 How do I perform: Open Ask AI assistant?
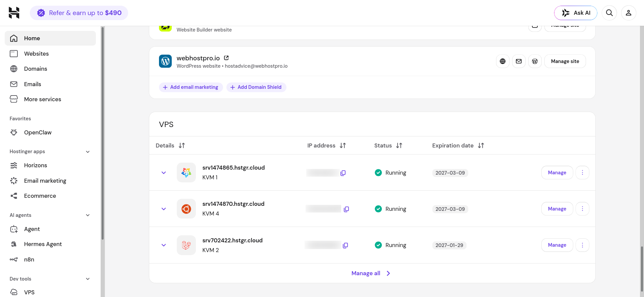[x=576, y=13]
